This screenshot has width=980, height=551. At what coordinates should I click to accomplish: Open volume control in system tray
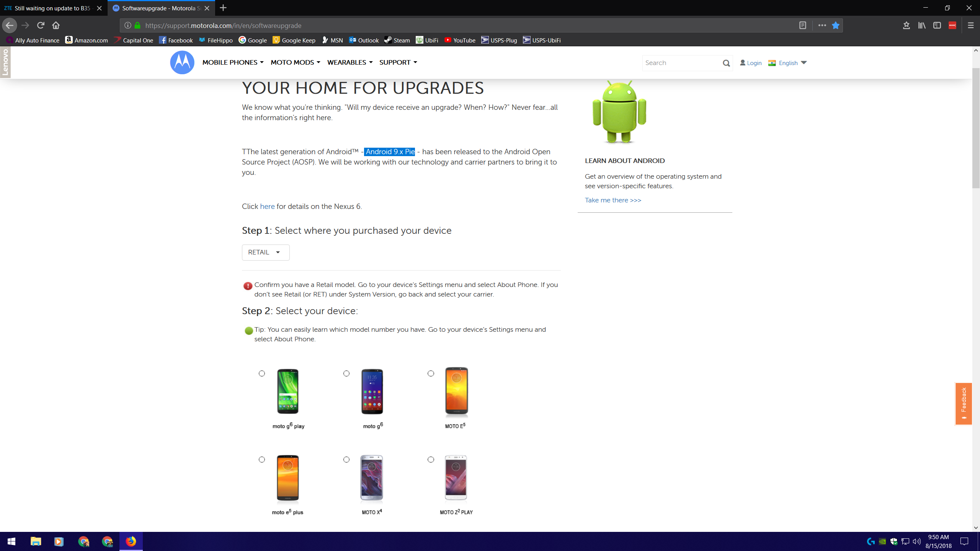click(917, 541)
